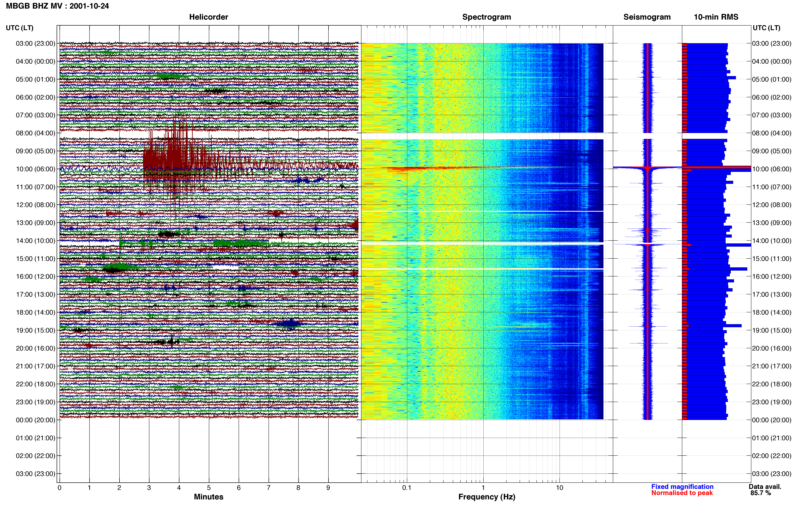Click the 13:00 (09:00) label on the helicorder axis

(x=35, y=223)
